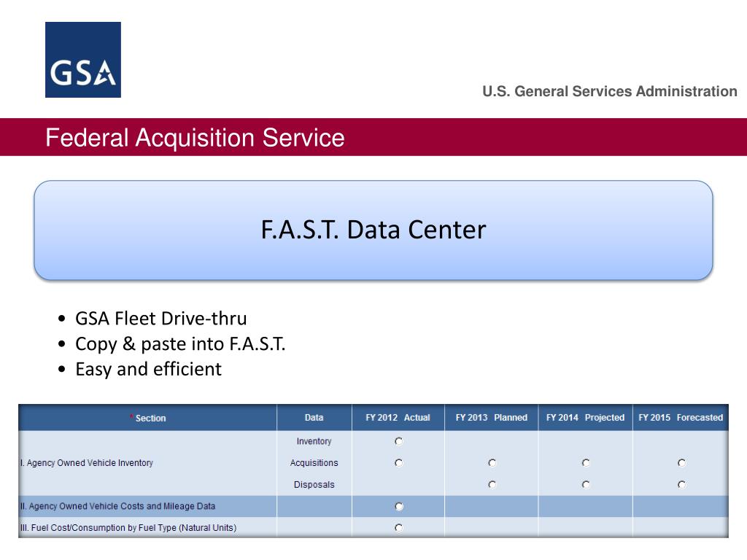Choose Fuel Cost/Consumption FY 2012 radio

point(399,528)
